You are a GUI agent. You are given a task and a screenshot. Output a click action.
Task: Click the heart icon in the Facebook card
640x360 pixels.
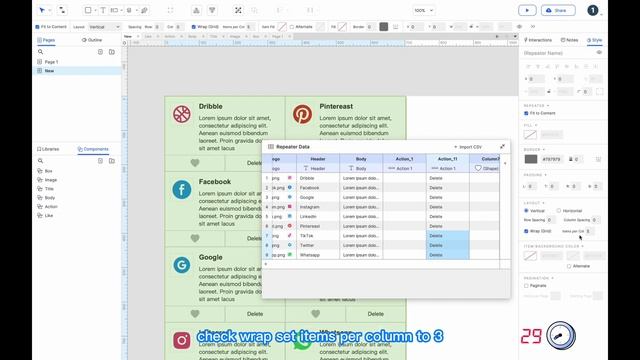tap(195, 238)
